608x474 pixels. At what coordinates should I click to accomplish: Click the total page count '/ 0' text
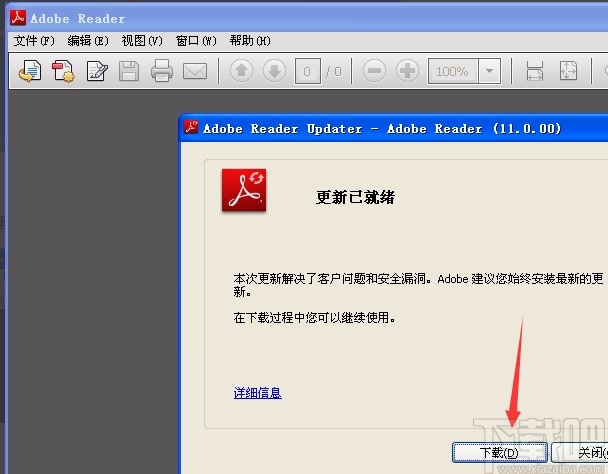334,71
